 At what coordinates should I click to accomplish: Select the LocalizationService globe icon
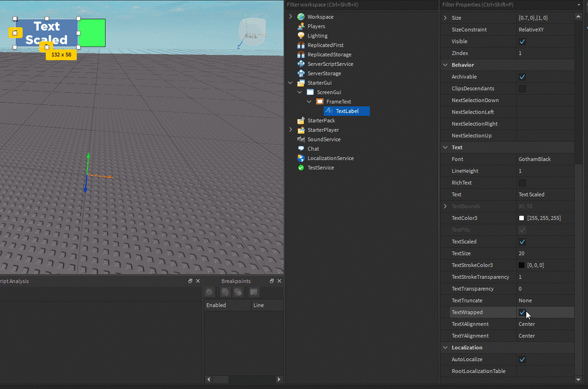pos(301,158)
